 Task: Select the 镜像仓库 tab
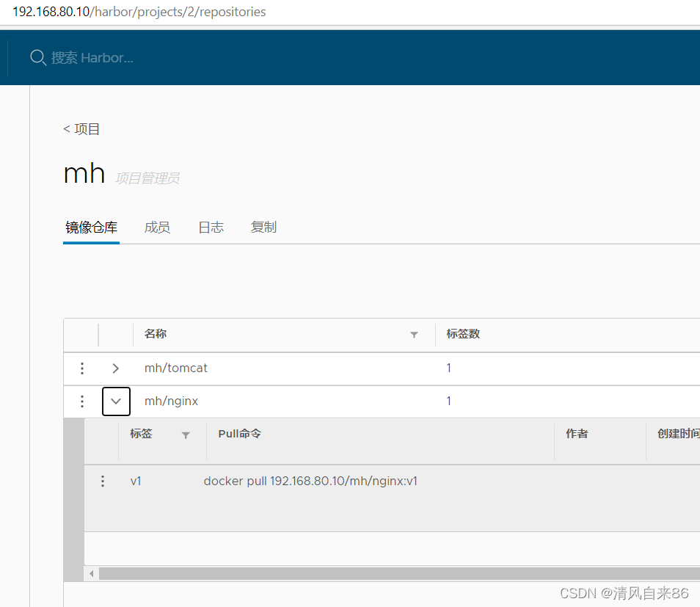(91, 227)
